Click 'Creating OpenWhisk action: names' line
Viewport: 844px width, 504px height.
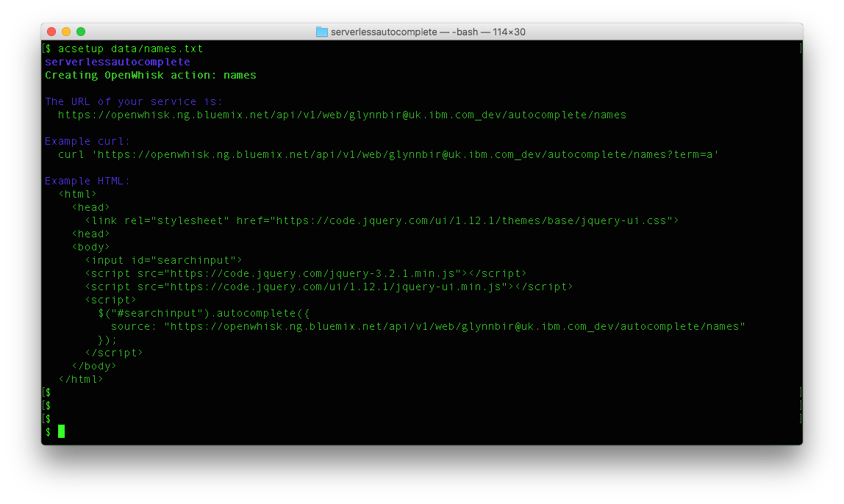tap(151, 75)
